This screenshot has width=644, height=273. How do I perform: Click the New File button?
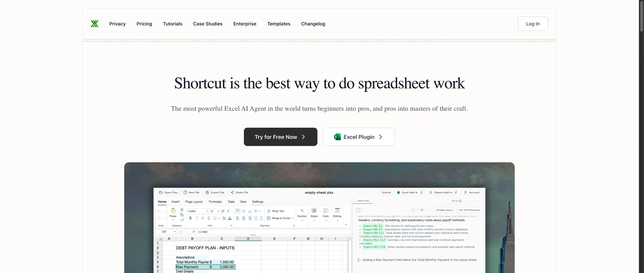click(191, 192)
